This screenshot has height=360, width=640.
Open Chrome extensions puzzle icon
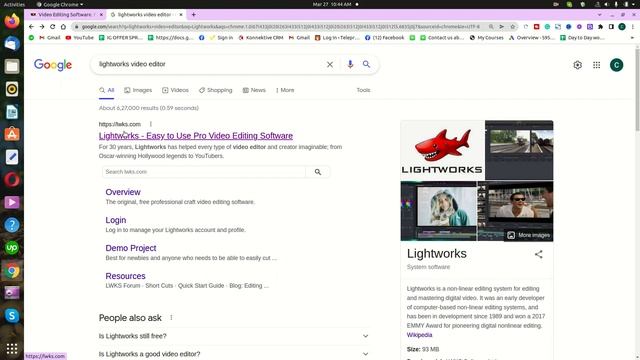600,27
